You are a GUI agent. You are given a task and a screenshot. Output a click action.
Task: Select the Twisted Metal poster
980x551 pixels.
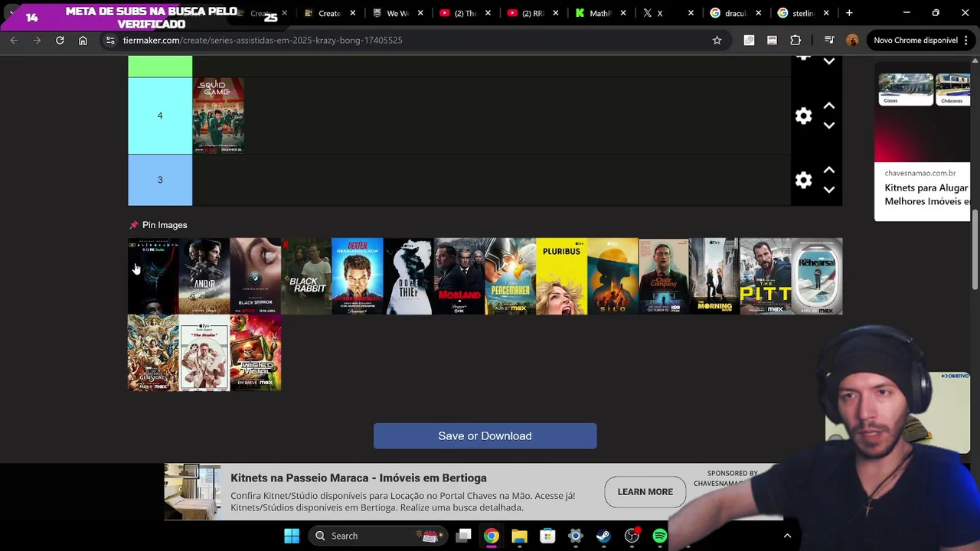click(256, 353)
